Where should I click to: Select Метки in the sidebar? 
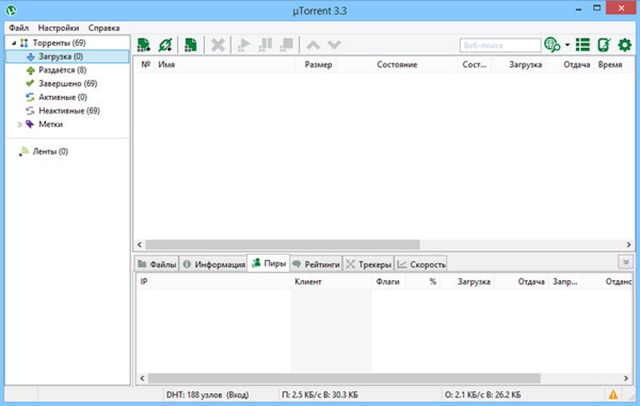coord(51,124)
